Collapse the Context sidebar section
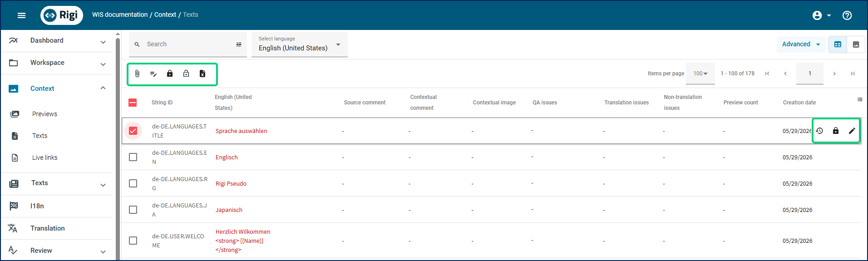The height and width of the screenshot is (261, 868). click(x=103, y=88)
